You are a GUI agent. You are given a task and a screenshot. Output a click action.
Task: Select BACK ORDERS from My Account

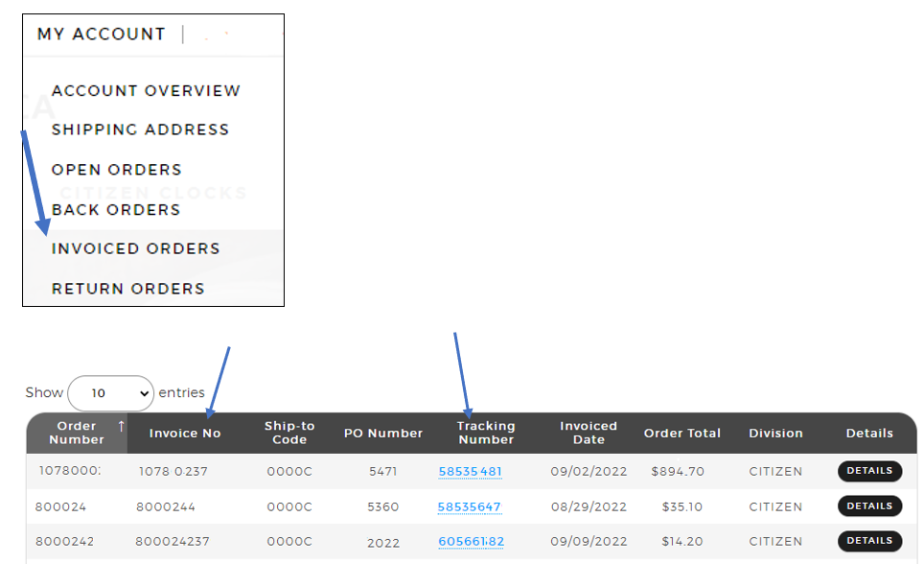coord(117,210)
